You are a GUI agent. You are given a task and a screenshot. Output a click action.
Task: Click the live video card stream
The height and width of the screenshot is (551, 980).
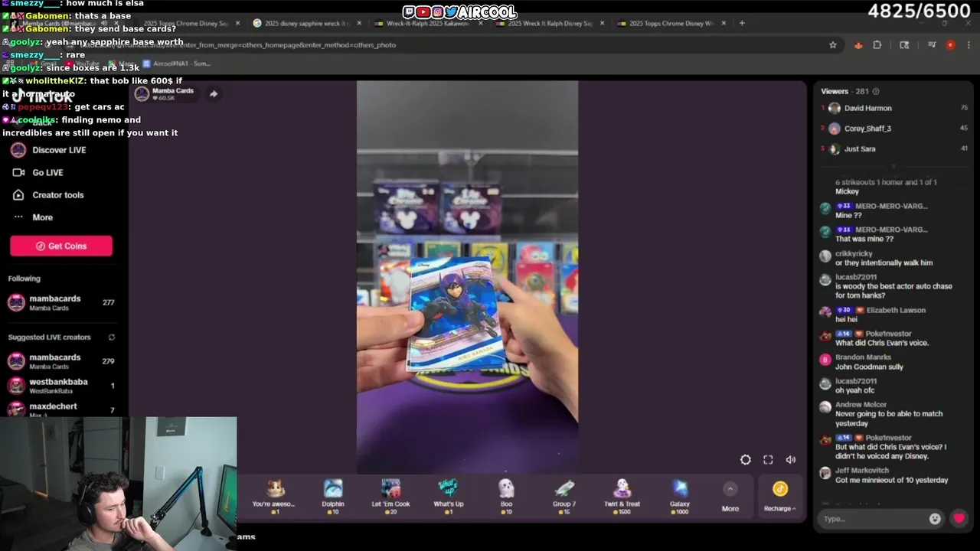[467, 275]
